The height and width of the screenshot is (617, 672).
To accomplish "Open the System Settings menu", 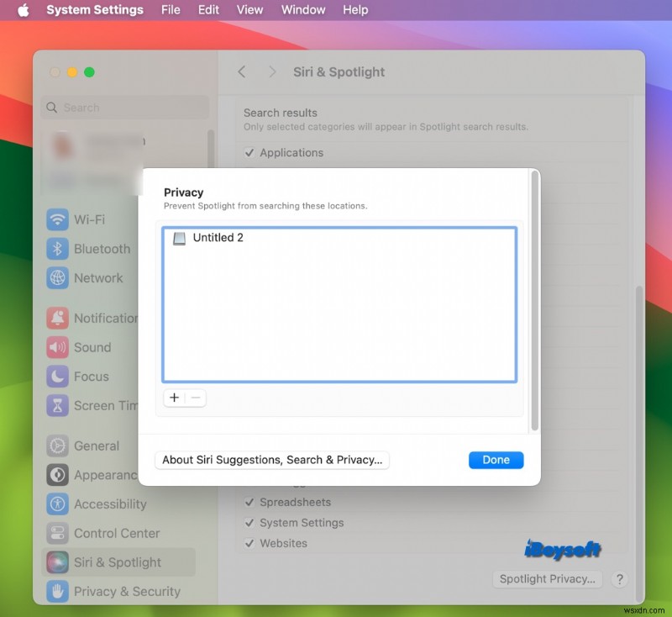I will 95,10.
